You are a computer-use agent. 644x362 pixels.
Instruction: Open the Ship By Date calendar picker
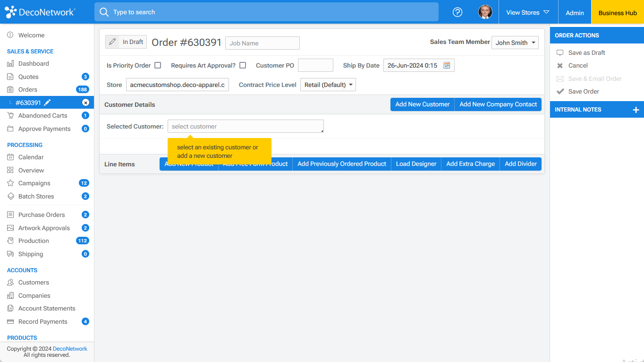[446, 65]
